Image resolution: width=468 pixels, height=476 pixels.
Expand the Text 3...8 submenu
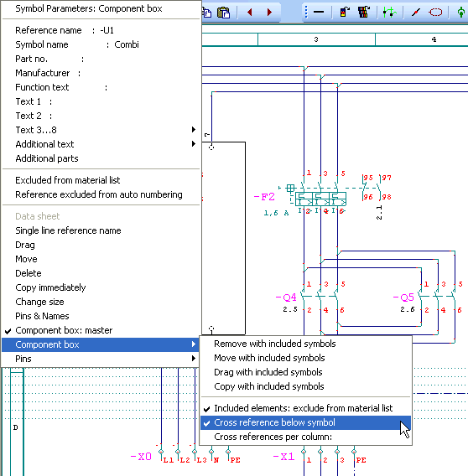point(101,130)
